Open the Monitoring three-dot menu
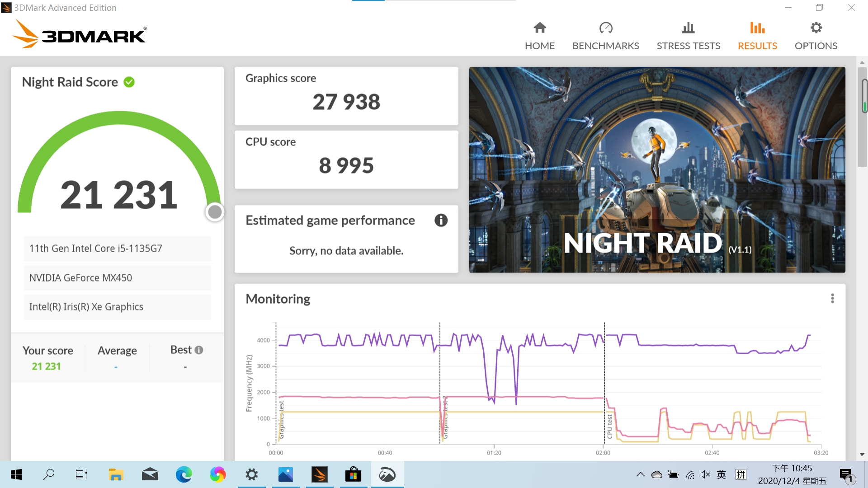 [x=832, y=299]
